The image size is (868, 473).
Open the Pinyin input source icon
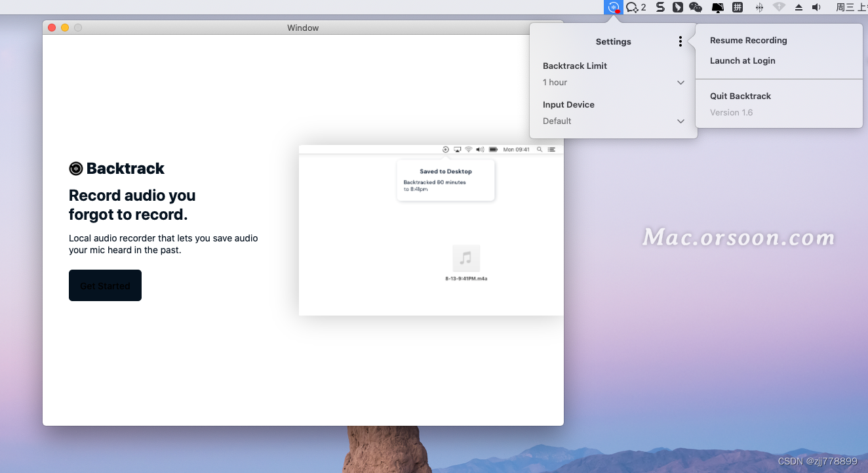(740, 7)
